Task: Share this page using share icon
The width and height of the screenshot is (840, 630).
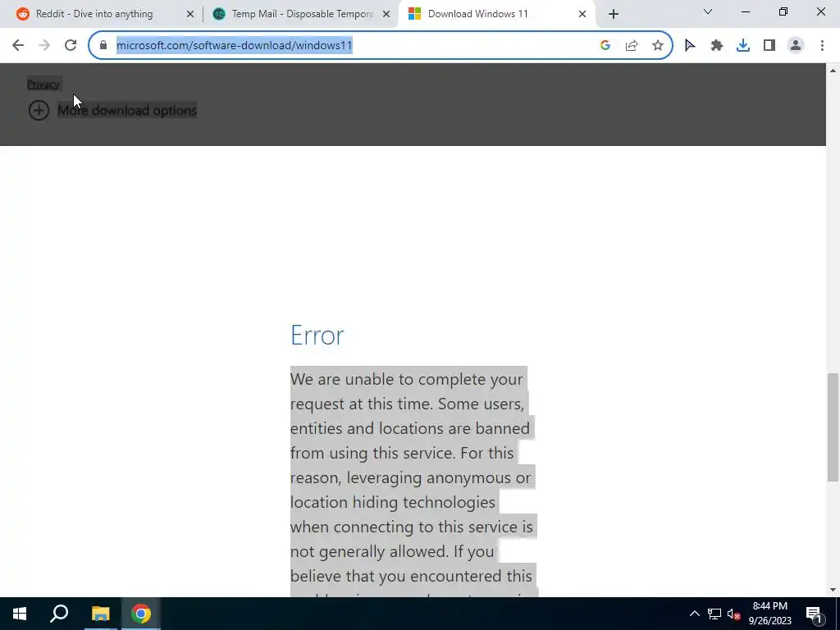Action: click(632, 46)
